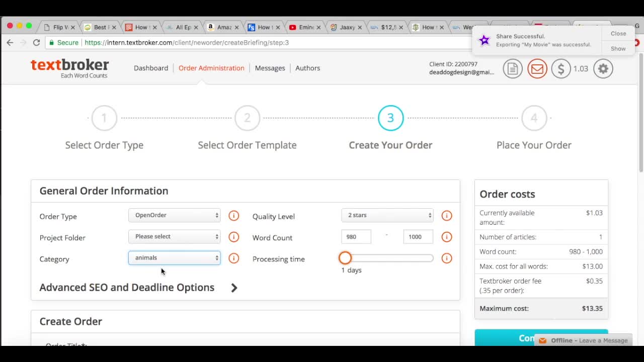Go to step 1 Select Order Type
The image size is (644, 362).
104,118
